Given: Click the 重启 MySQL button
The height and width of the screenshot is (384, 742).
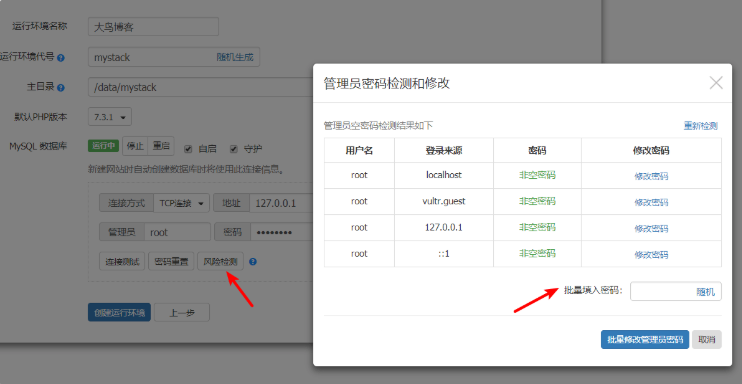Looking at the screenshot, I should [161, 146].
